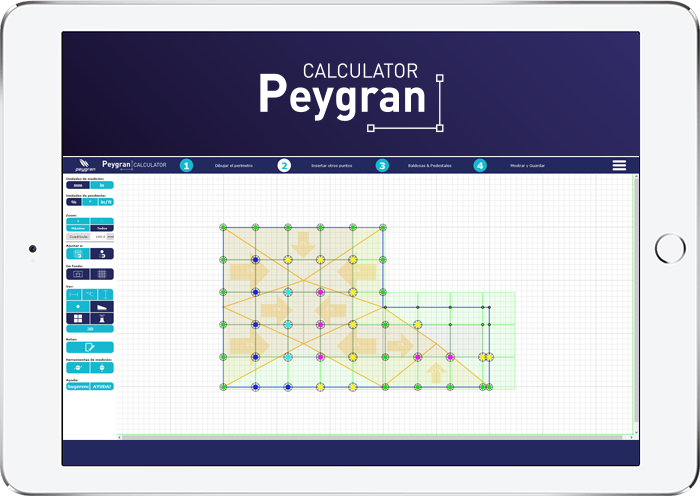This screenshot has width=700, height=496.
Task: Go to step 4 Mostrar y Guardar
Action: 480,166
